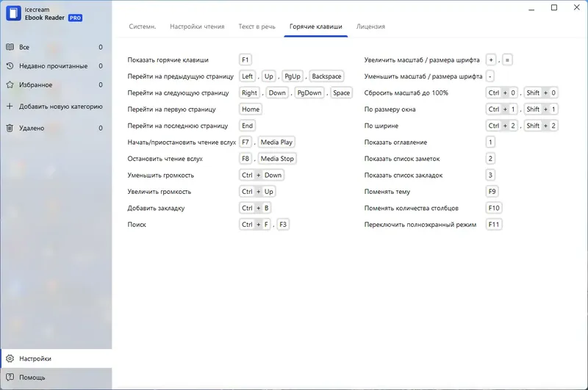The width and height of the screenshot is (588, 390).
Task: Click the Показать горячие клавиши label
Action: pos(168,60)
